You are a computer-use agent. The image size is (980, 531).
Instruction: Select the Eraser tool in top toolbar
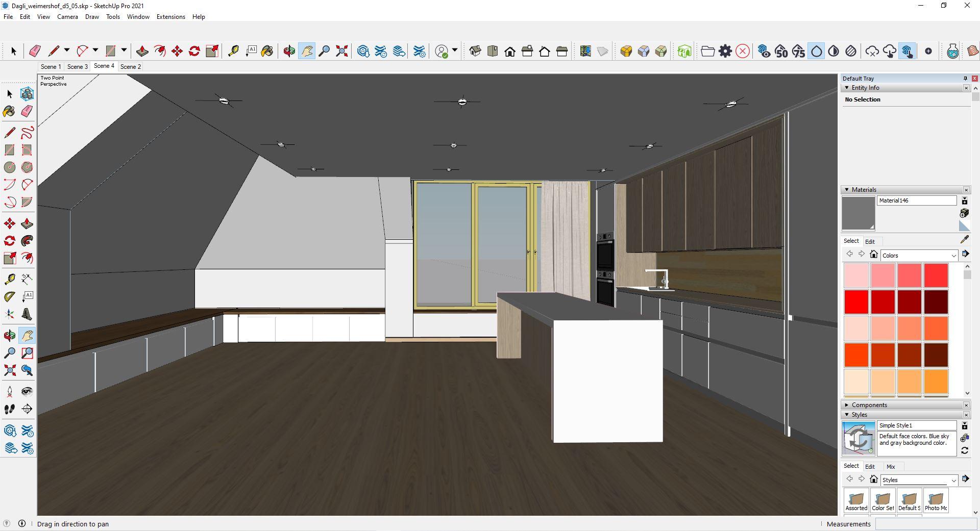point(35,51)
